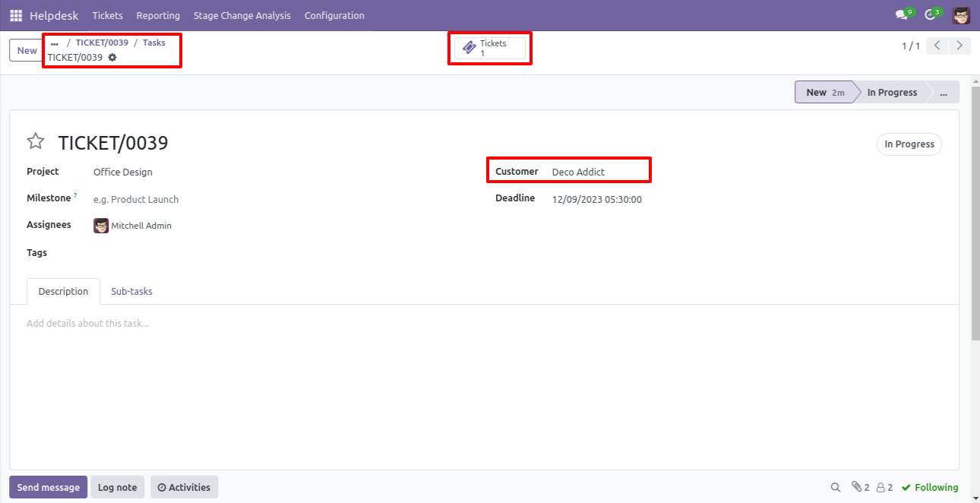Image resolution: width=980 pixels, height=503 pixels.
Task: Switch to the Sub-tasks tab
Action: 131,291
